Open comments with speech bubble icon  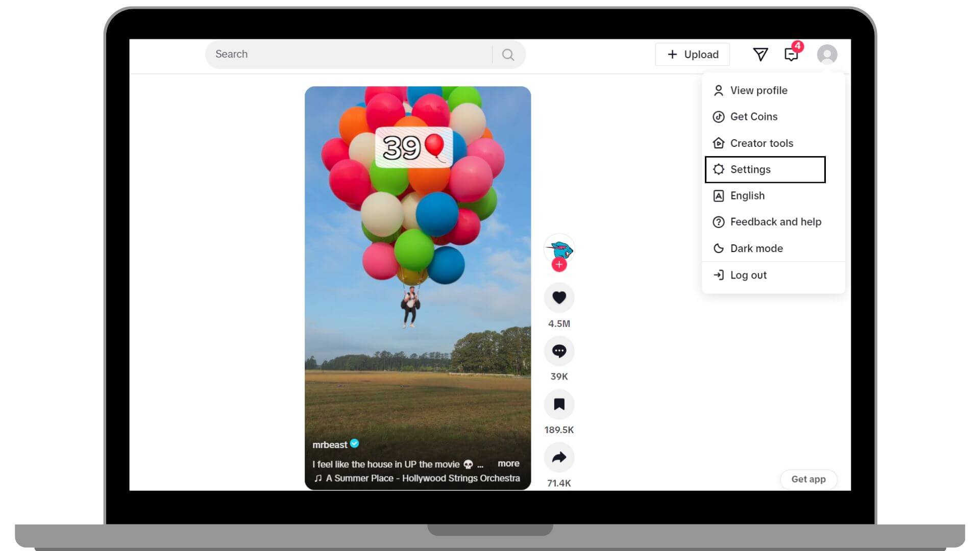(x=559, y=351)
